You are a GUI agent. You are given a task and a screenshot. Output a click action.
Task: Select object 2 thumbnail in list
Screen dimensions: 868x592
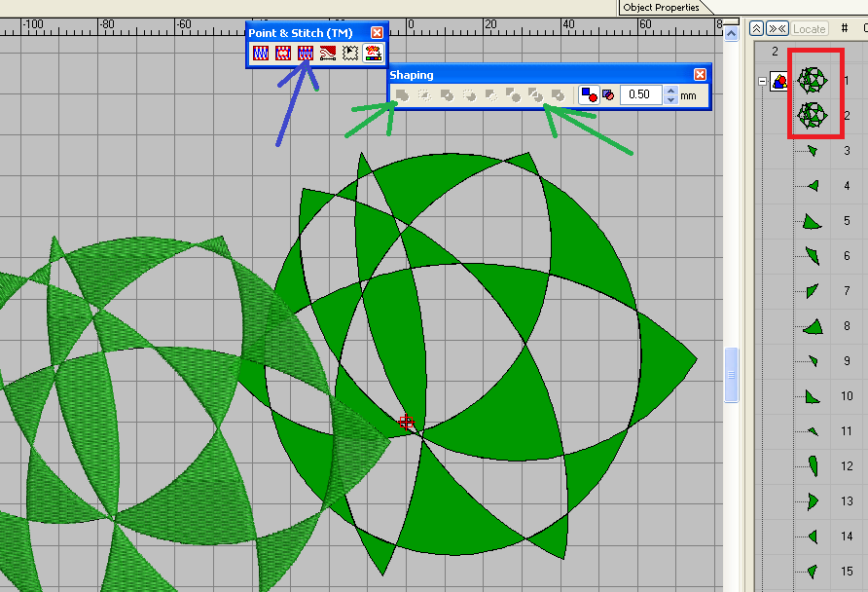[813, 115]
